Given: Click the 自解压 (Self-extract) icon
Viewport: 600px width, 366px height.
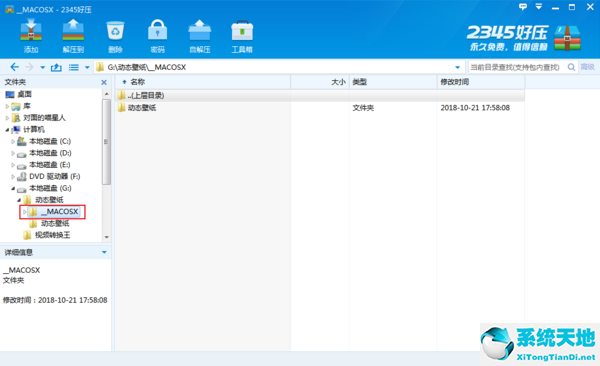Looking at the screenshot, I should point(200,36).
